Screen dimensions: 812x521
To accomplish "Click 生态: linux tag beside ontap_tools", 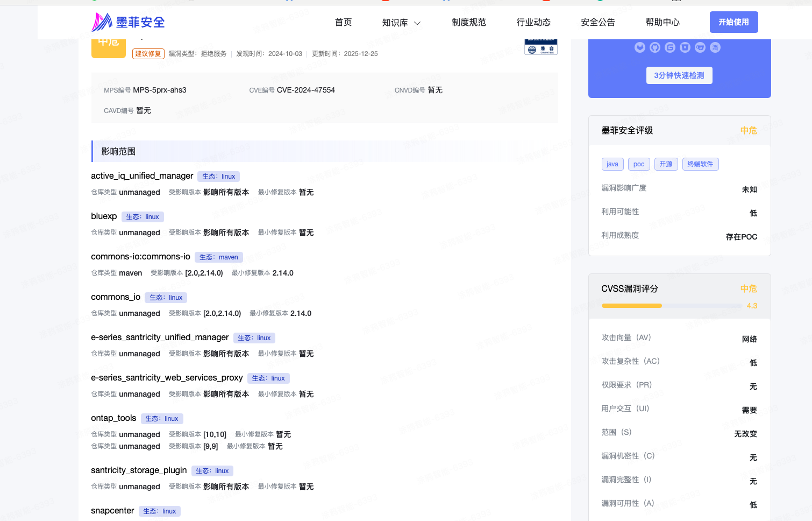I will 162,419.
